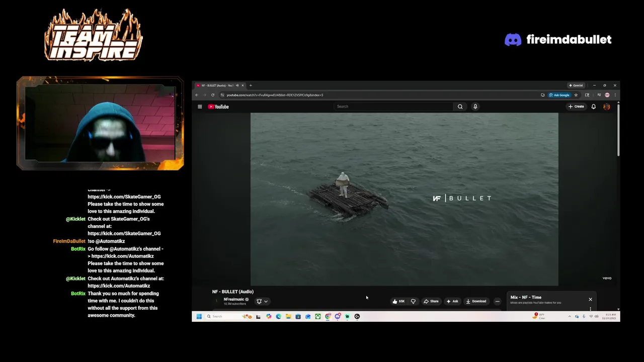Click the Ask Google button

click(559, 95)
